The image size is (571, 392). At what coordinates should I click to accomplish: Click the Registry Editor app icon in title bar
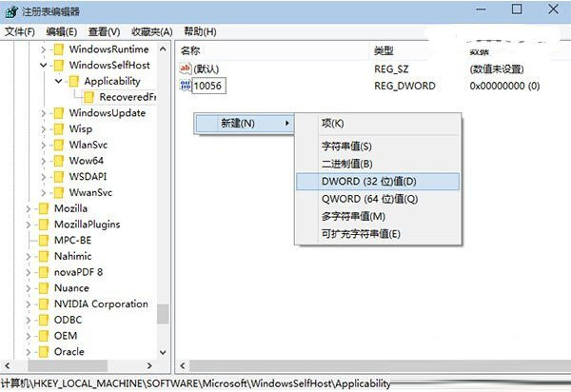pos(10,10)
